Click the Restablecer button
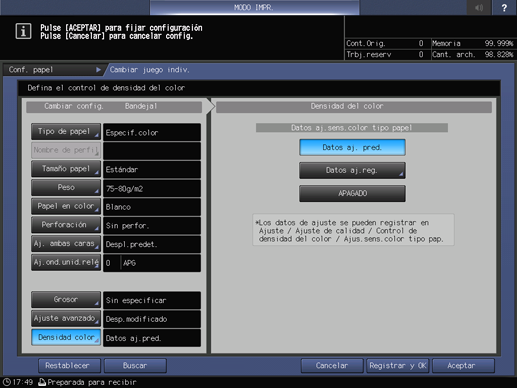This screenshot has width=517, height=388. coord(69,366)
